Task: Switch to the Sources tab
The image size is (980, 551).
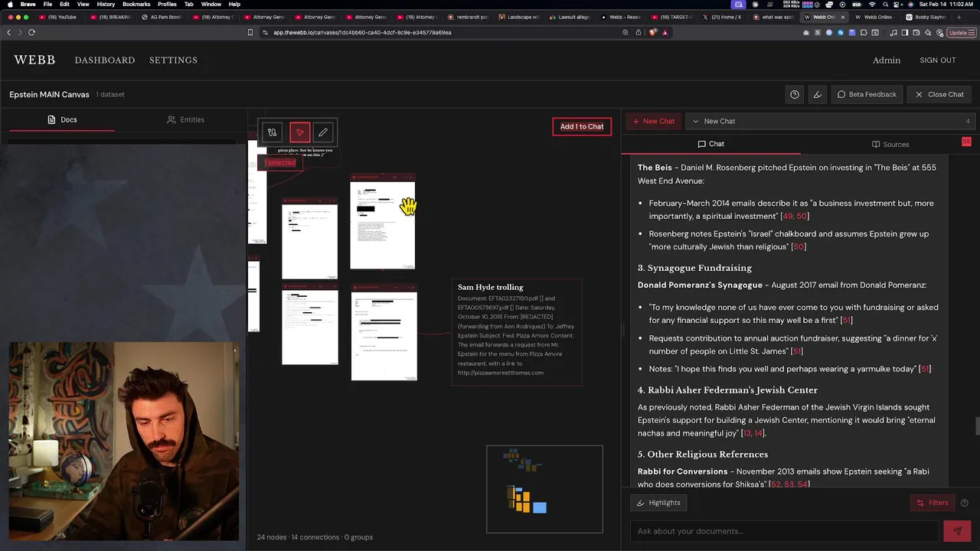Action: coord(890,144)
